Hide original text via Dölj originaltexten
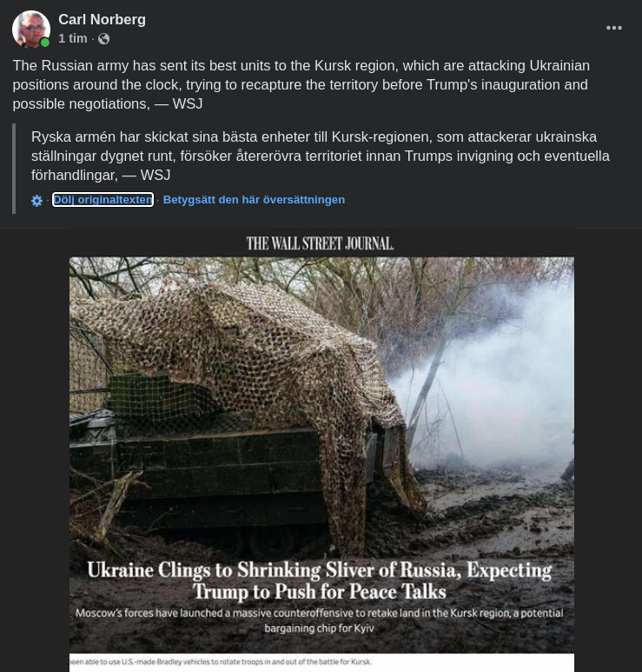 [103, 200]
